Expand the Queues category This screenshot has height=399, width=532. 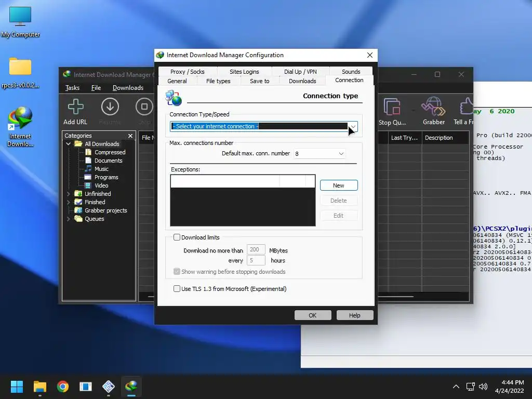click(x=68, y=219)
